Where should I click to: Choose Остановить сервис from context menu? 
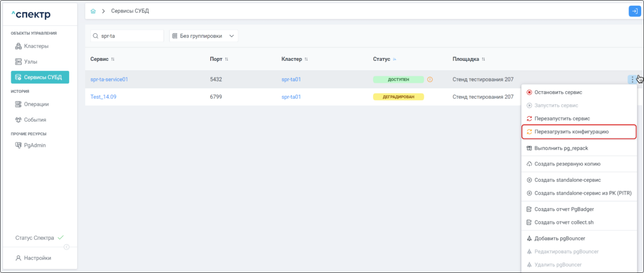click(558, 92)
